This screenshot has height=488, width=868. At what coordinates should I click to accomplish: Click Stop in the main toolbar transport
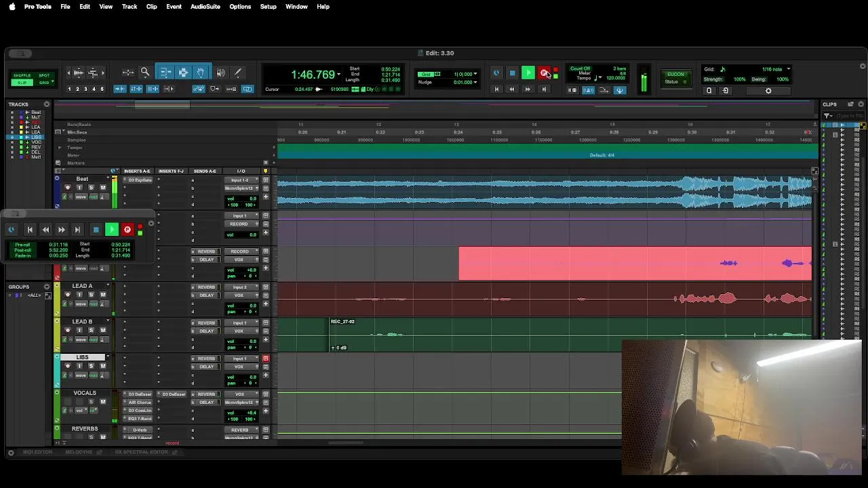tap(512, 73)
